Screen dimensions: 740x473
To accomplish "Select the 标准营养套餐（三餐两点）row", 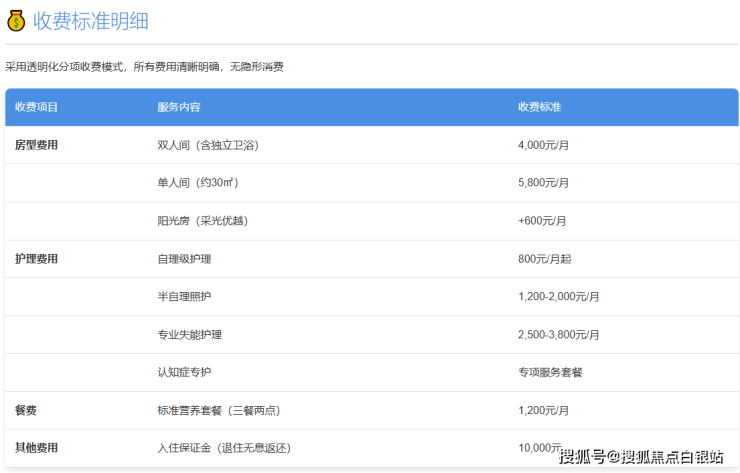I will pos(219,410).
